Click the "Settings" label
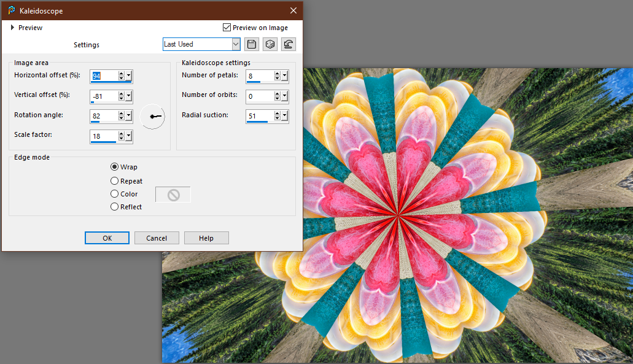This screenshot has height=364, width=633. pyautogui.click(x=87, y=45)
